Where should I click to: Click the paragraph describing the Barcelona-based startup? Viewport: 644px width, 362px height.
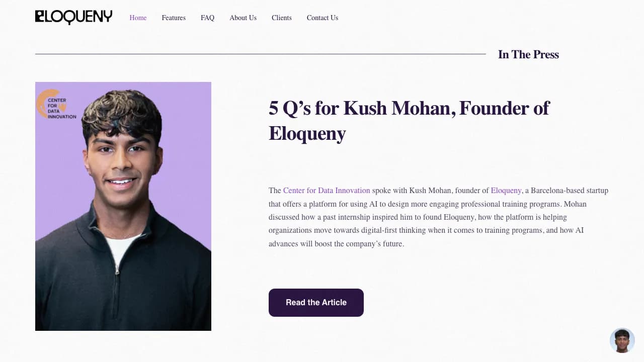tap(438, 217)
